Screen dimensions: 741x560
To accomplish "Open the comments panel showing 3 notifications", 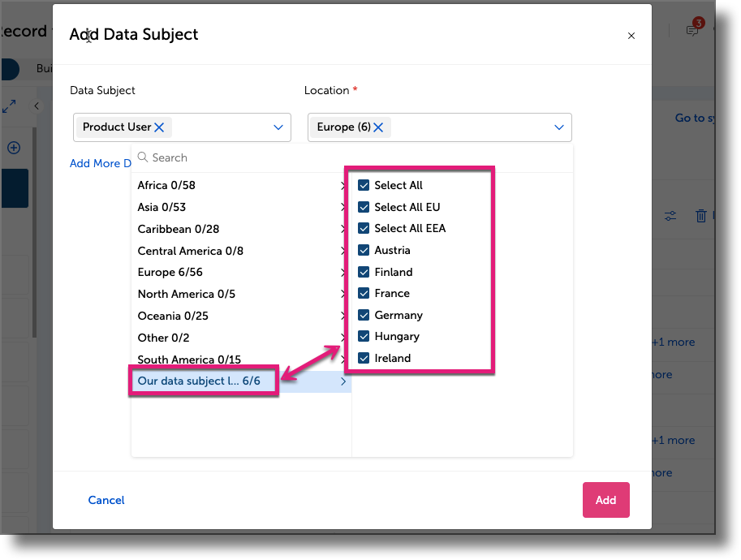I will click(691, 29).
